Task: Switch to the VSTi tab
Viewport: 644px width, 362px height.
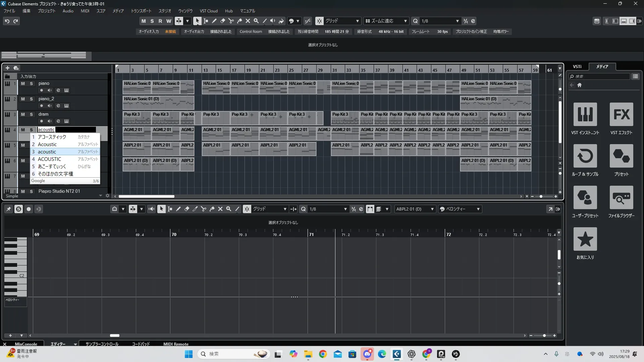Action: coord(577,67)
